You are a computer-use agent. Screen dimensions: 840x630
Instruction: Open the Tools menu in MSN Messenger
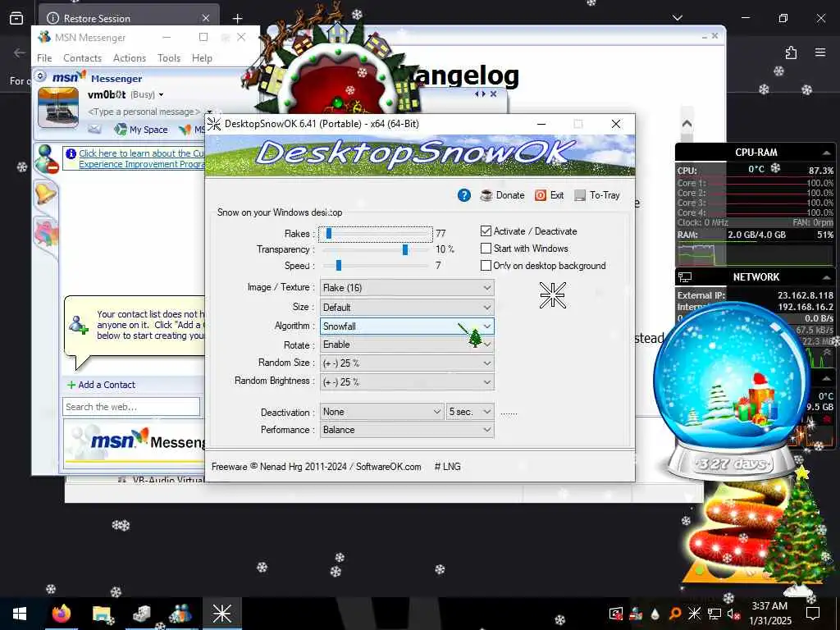(x=169, y=58)
